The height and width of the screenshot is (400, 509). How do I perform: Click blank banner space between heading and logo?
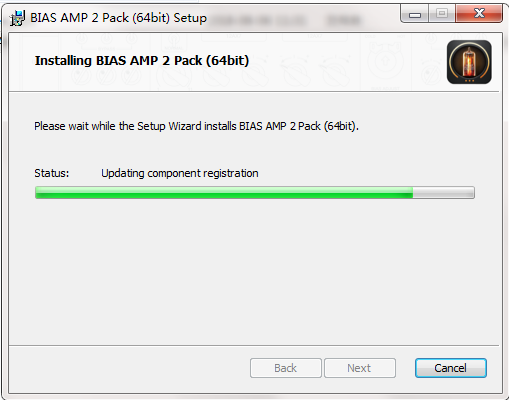347,62
